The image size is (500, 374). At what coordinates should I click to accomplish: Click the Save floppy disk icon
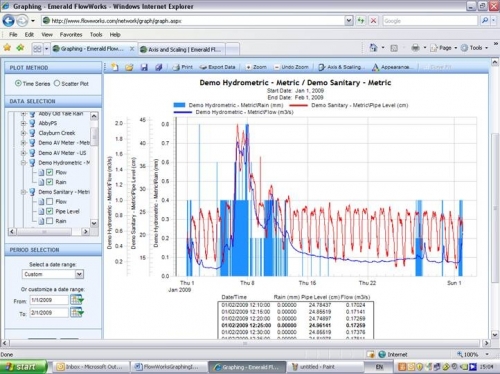pos(144,67)
